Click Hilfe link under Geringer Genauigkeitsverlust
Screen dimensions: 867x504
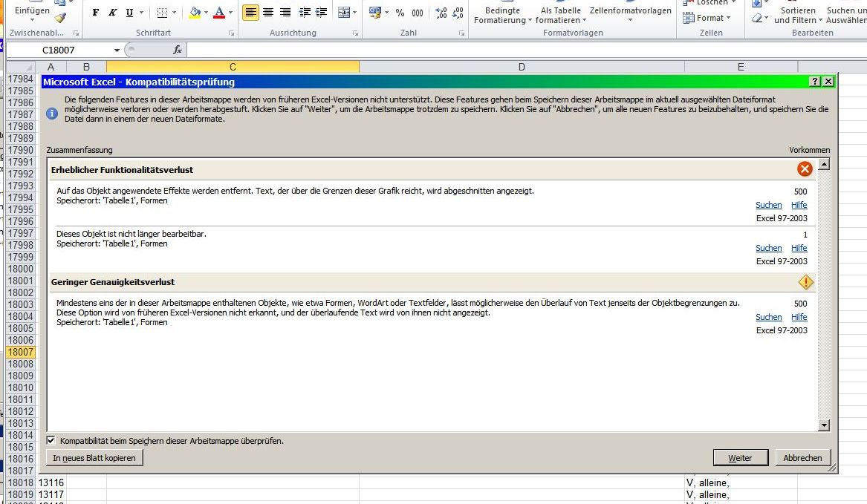[799, 317]
